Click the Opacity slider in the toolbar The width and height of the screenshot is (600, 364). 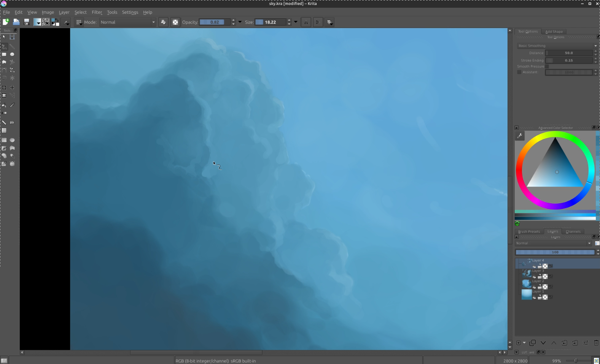point(215,22)
